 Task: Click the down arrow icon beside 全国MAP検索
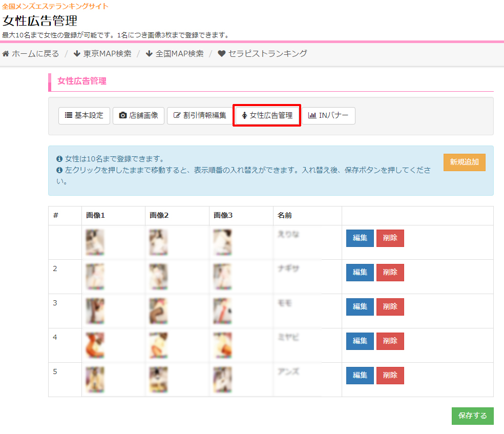click(149, 54)
